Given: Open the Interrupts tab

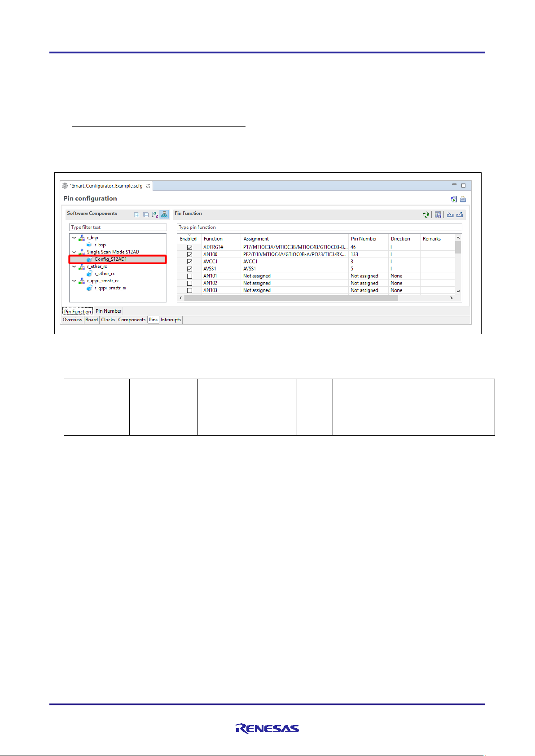Looking at the screenshot, I should (171, 320).
